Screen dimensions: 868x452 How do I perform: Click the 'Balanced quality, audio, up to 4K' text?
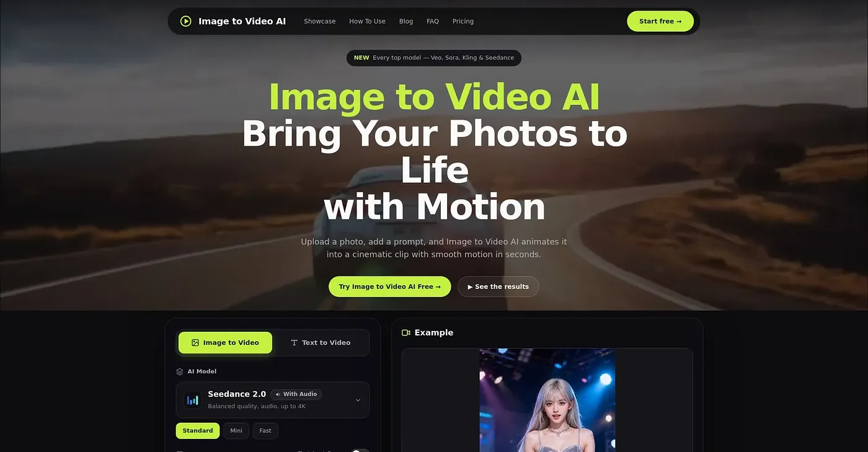pos(257,406)
